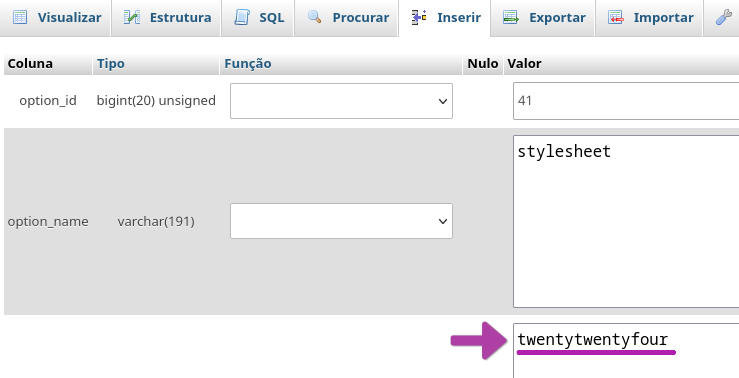The height and width of the screenshot is (378, 739).
Task: Open the Função dropdown for option_id
Action: coord(341,101)
